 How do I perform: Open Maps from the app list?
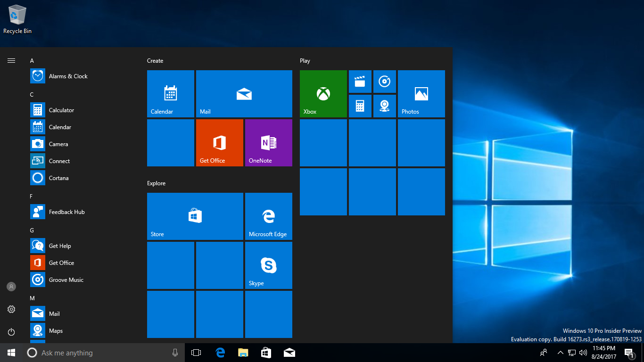(x=83, y=331)
